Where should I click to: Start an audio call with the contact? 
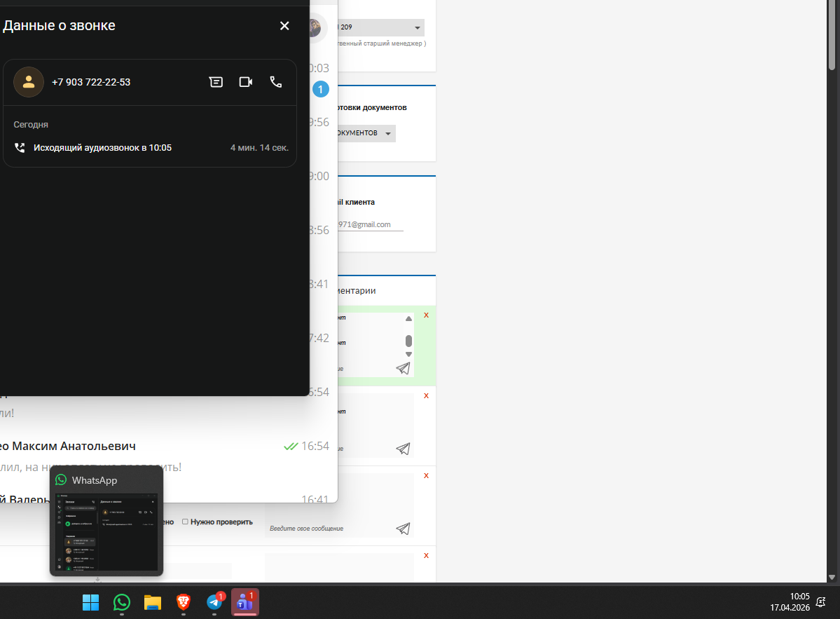coord(276,82)
